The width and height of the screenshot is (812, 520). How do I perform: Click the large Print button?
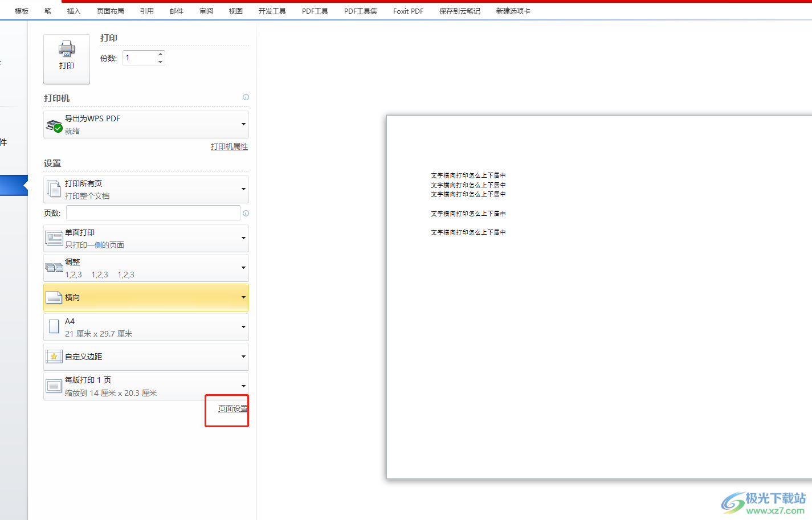coord(67,59)
